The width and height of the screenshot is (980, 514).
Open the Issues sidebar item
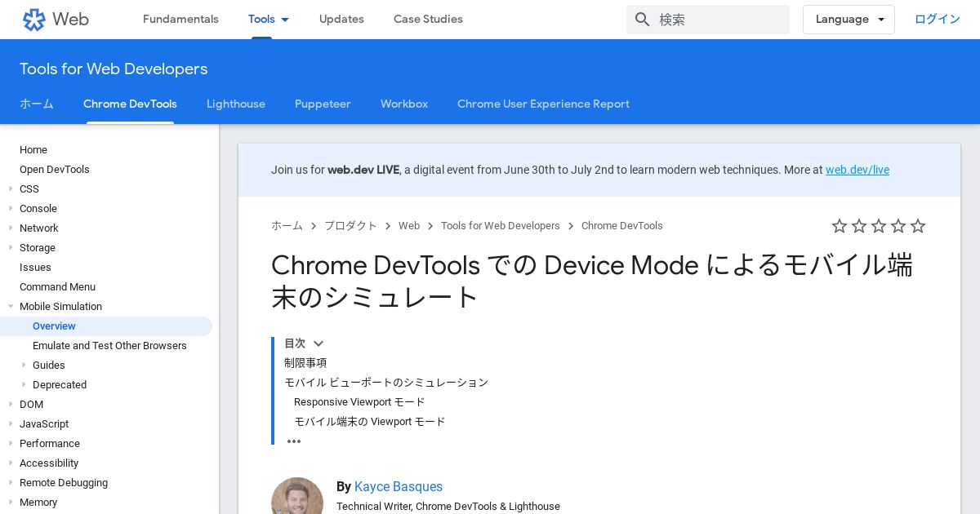(x=35, y=268)
